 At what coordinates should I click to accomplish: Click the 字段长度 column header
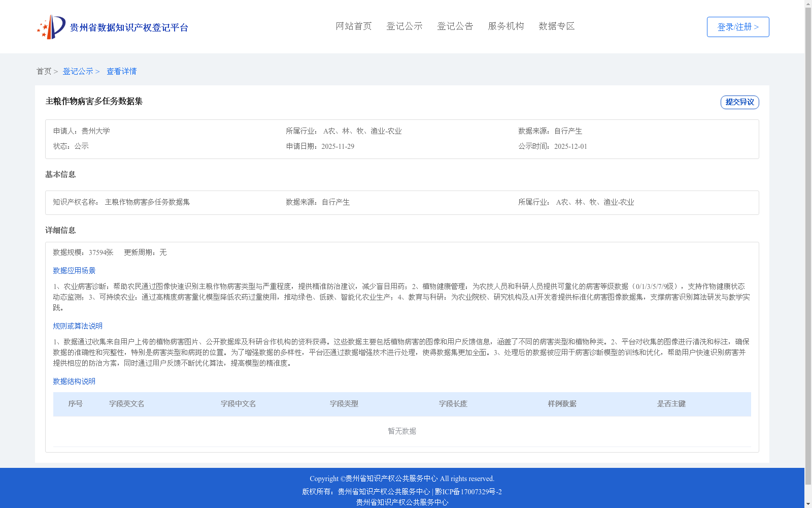453,404
